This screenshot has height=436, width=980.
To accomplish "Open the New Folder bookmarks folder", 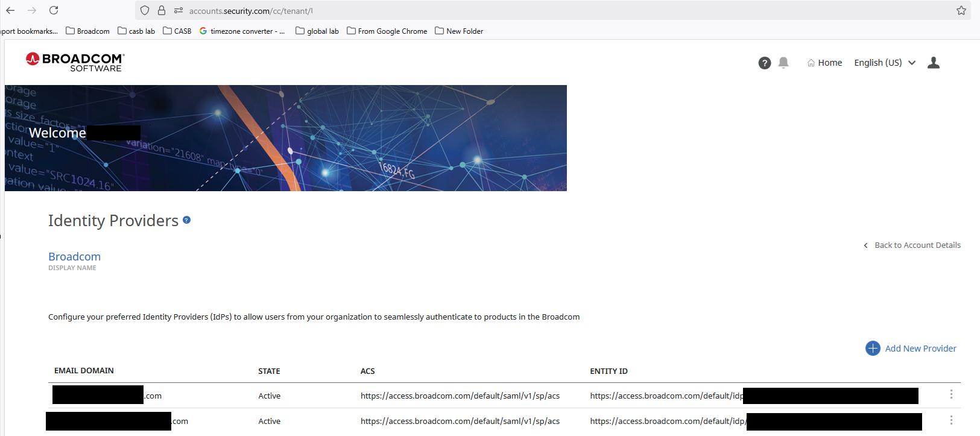I will (x=459, y=31).
